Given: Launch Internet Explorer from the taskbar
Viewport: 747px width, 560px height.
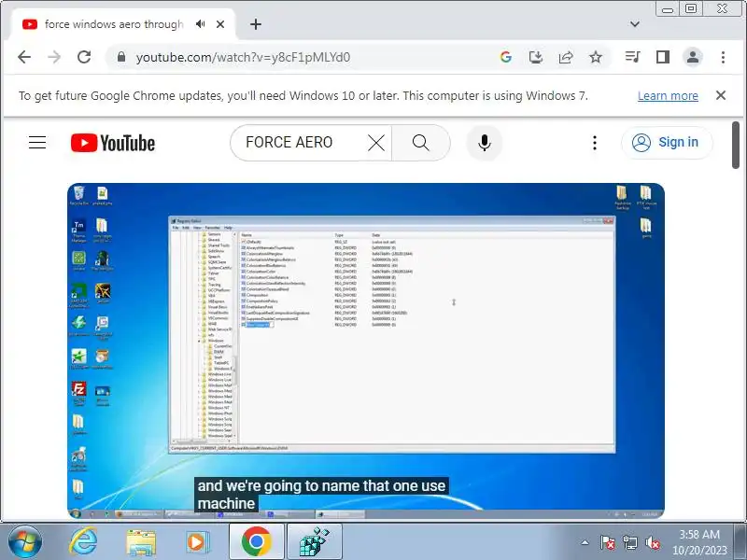Looking at the screenshot, I should [83, 542].
